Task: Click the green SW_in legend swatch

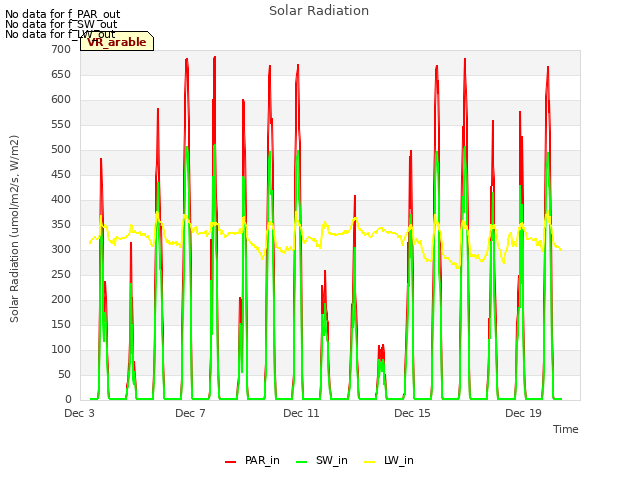Action: click(301, 462)
